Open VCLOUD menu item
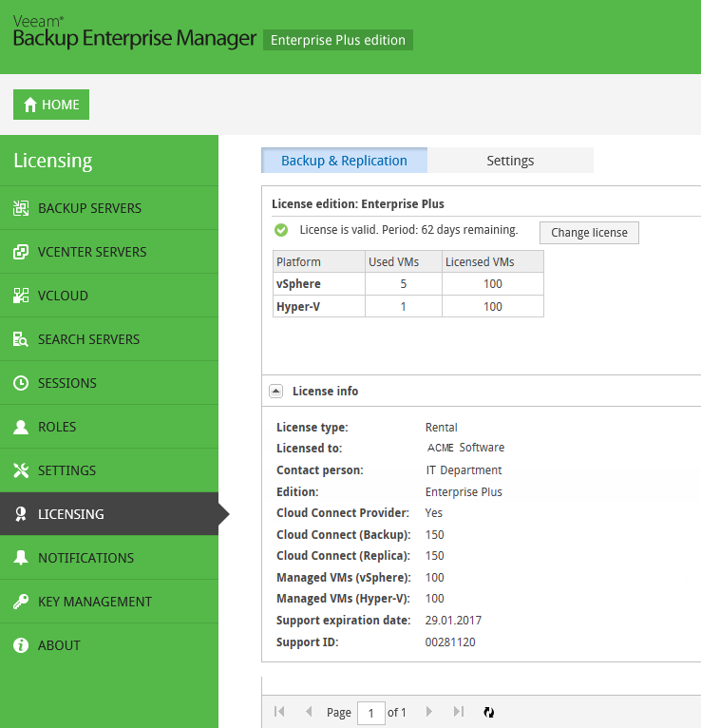The image size is (701, 728). pyautogui.click(x=109, y=296)
